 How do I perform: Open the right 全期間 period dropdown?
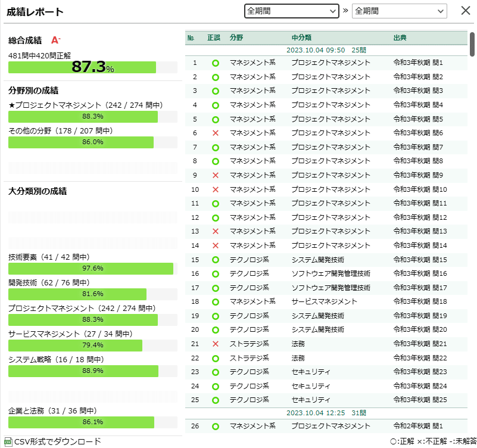point(399,11)
